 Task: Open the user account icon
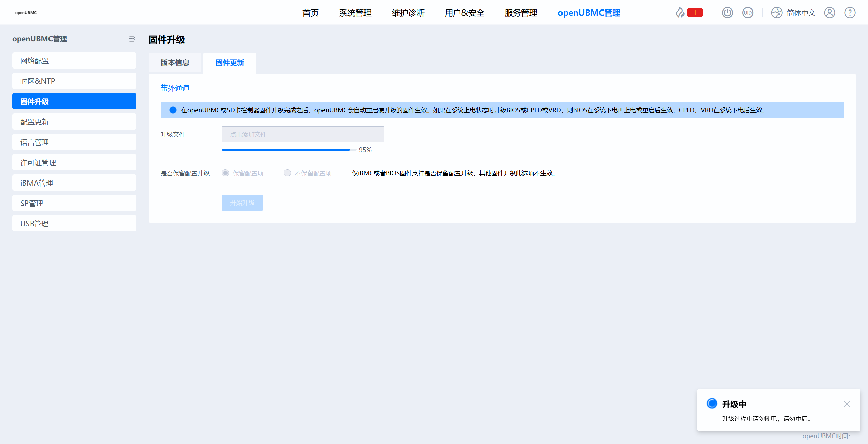pyautogui.click(x=830, y=13)
